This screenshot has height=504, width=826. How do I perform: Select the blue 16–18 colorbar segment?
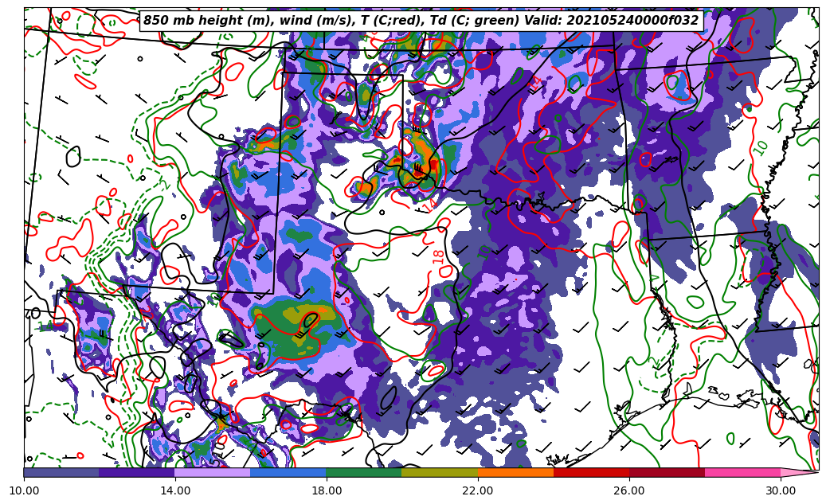click(x=288, y=472)
